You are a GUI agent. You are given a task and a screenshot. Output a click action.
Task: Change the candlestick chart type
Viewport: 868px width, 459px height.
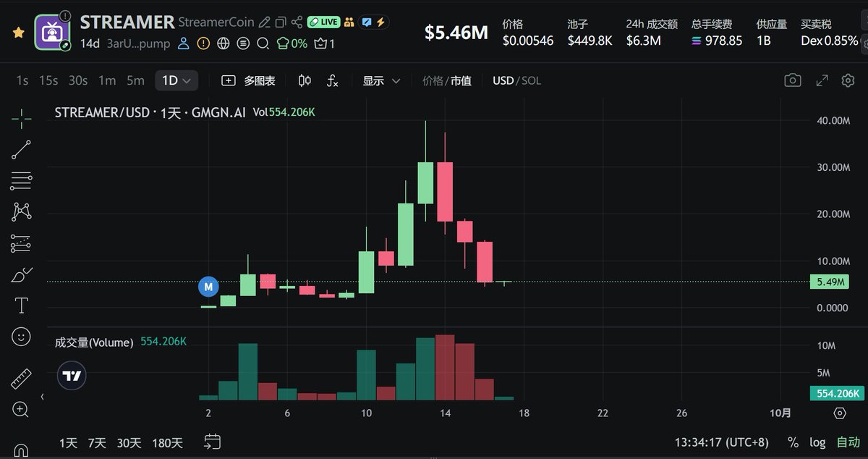pyautogui.click(x=305, y=80)
